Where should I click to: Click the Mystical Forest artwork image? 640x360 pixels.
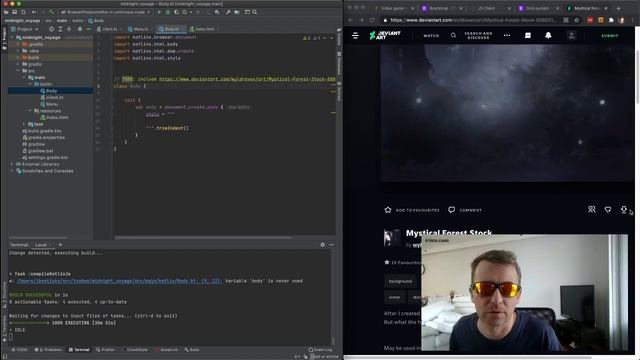(x=507, y=113)
